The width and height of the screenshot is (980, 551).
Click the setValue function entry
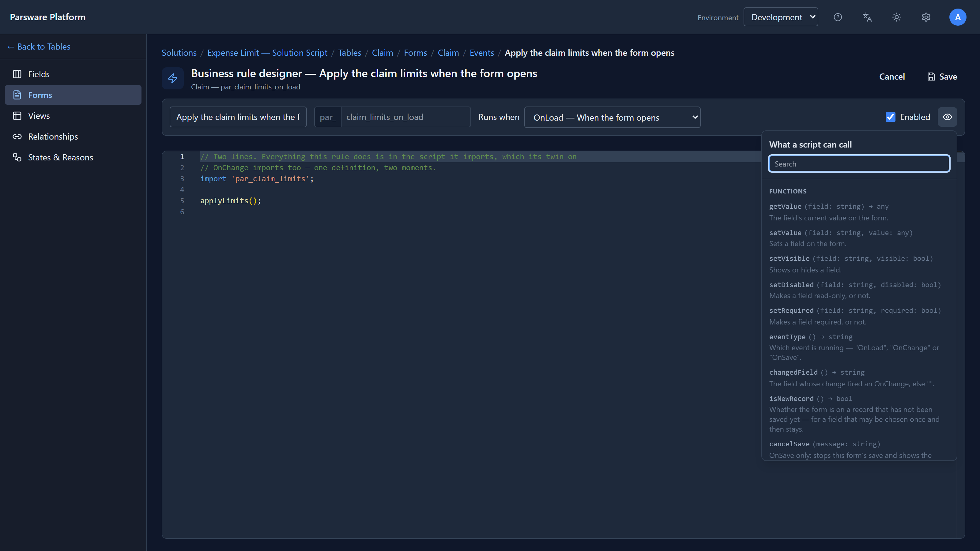(x=859, y=238)
